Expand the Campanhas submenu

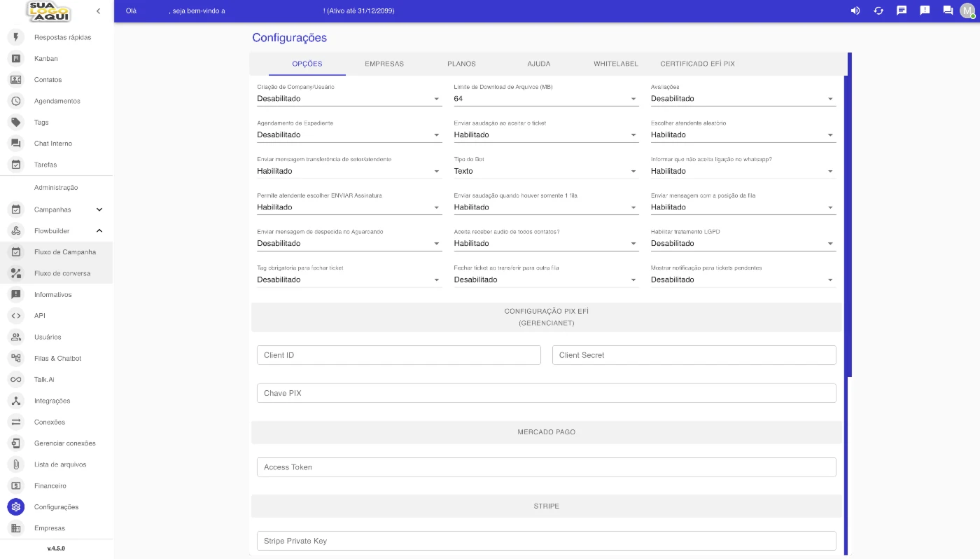tap(99, 209)
